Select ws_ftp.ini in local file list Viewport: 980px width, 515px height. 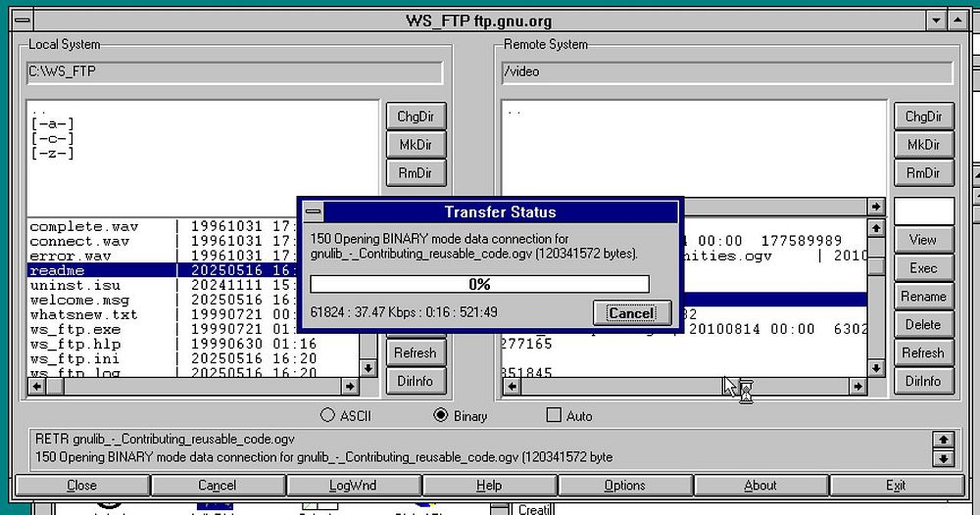(194, 358)
